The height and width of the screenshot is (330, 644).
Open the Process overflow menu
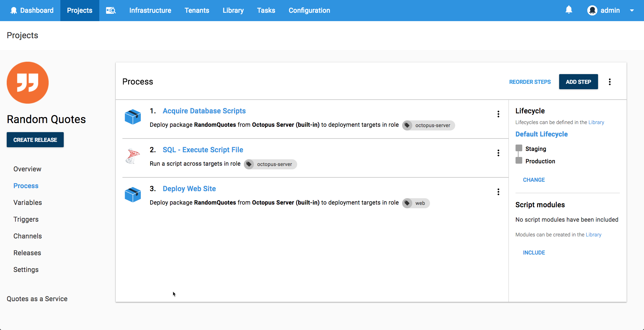[x=610, y=81]
